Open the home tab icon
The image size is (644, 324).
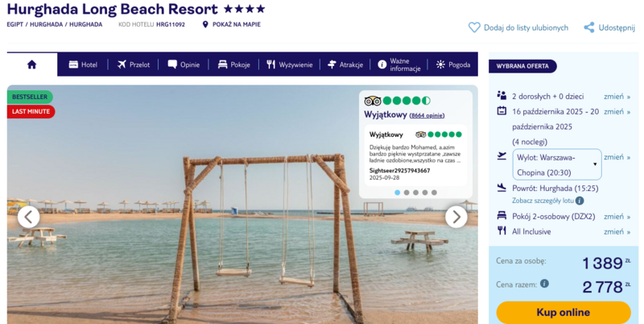coord(31,64)
